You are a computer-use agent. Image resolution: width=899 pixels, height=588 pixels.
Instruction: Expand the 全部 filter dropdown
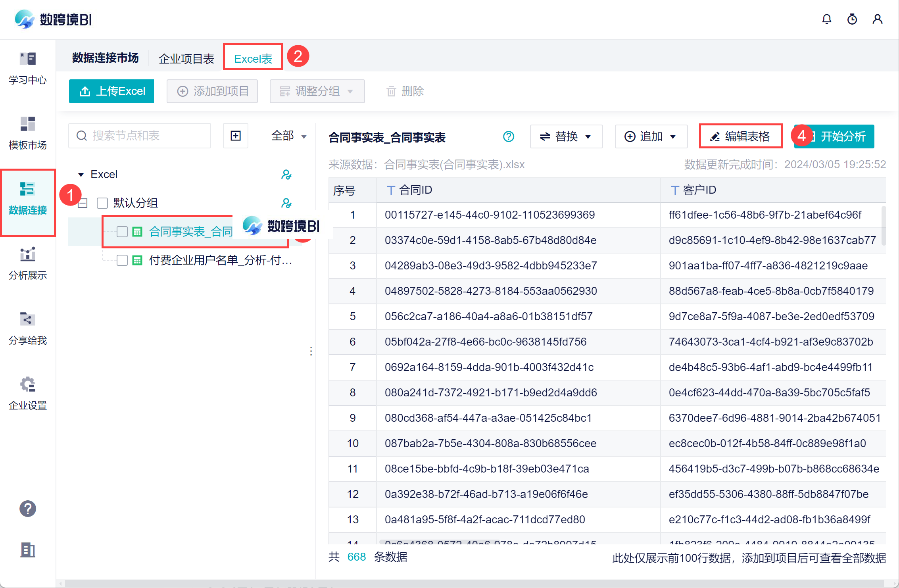(x=289, y=136)
